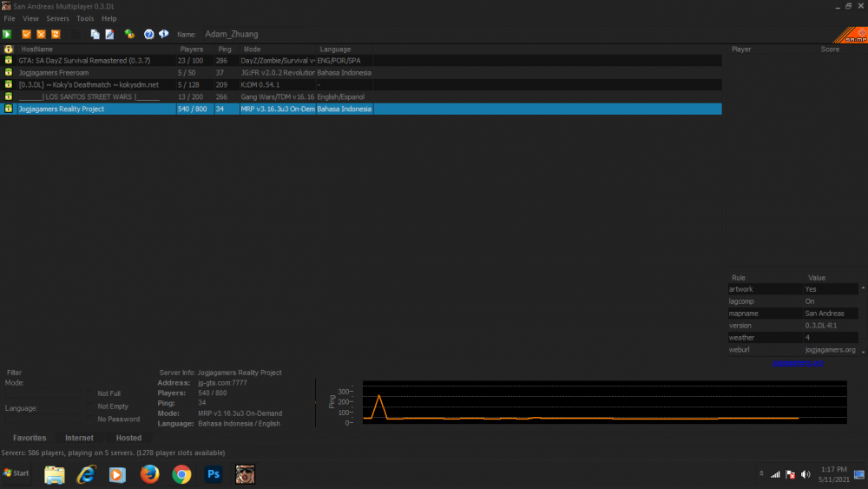Click the green Connect play icon
Screen dimensions: 868x489
tap(7, 35)
